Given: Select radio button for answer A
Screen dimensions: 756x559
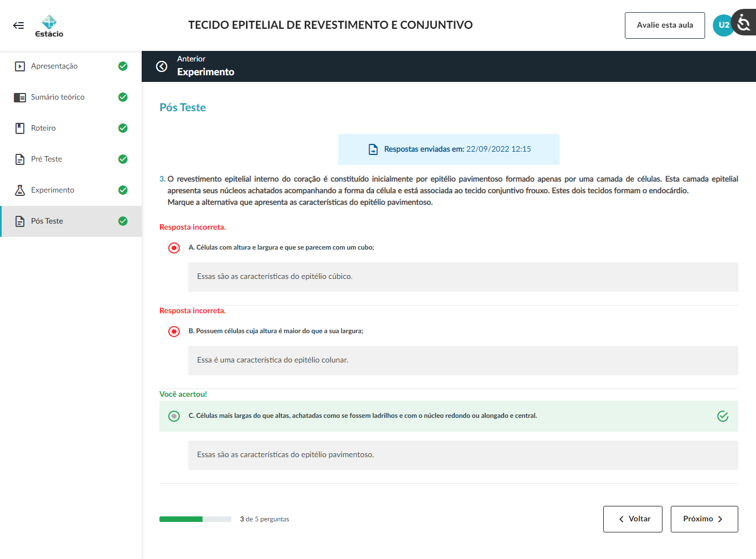Looking at the screenshot, I should coord(174,248).
